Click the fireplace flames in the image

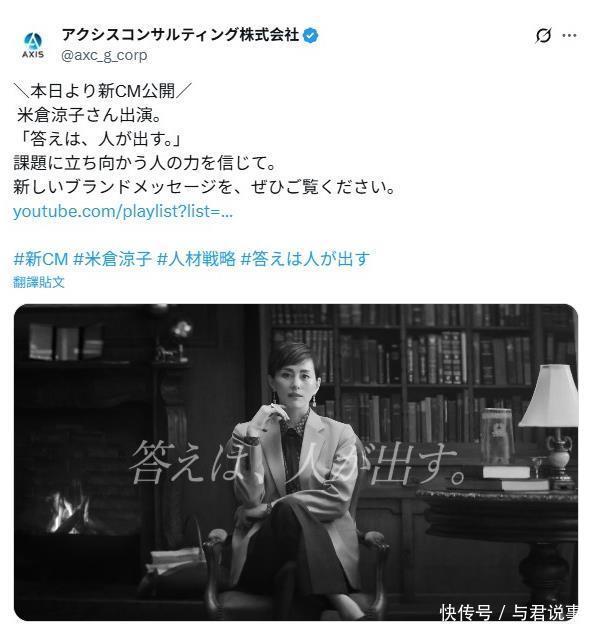68,513
